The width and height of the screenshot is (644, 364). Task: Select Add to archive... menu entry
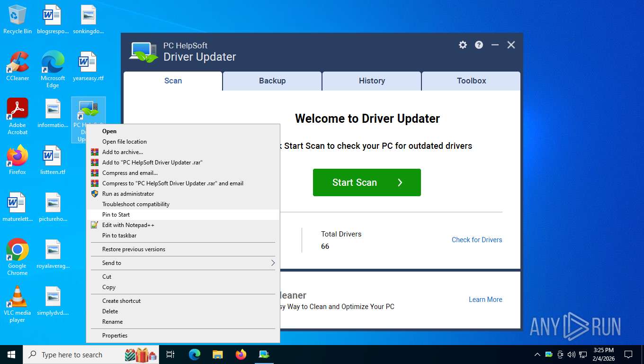point(183,152)
